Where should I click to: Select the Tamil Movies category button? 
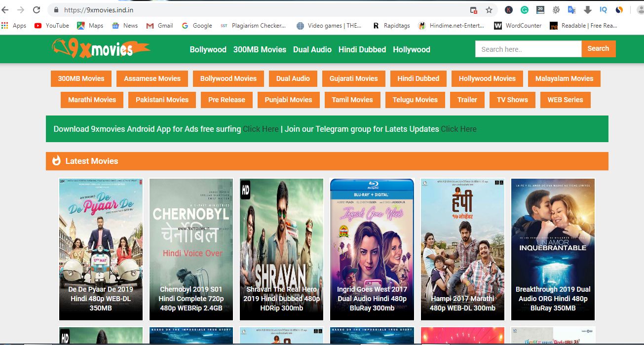352,100
